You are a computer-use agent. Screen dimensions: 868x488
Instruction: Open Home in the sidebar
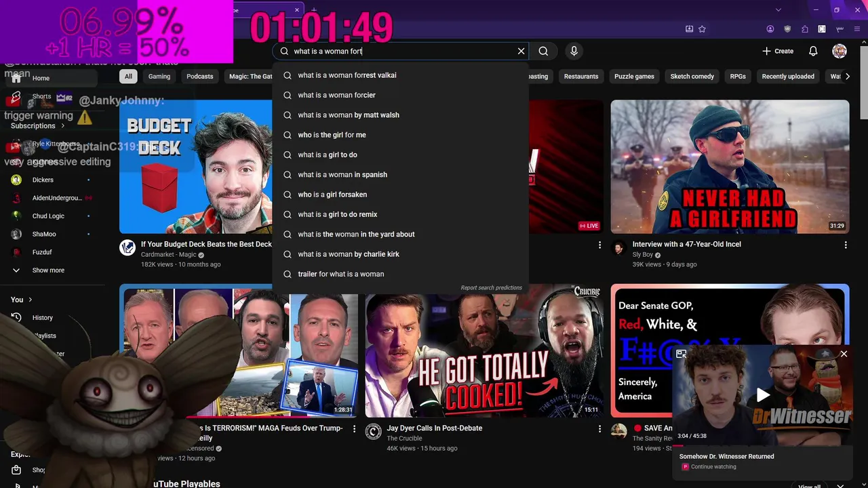[x=54, y=78]
